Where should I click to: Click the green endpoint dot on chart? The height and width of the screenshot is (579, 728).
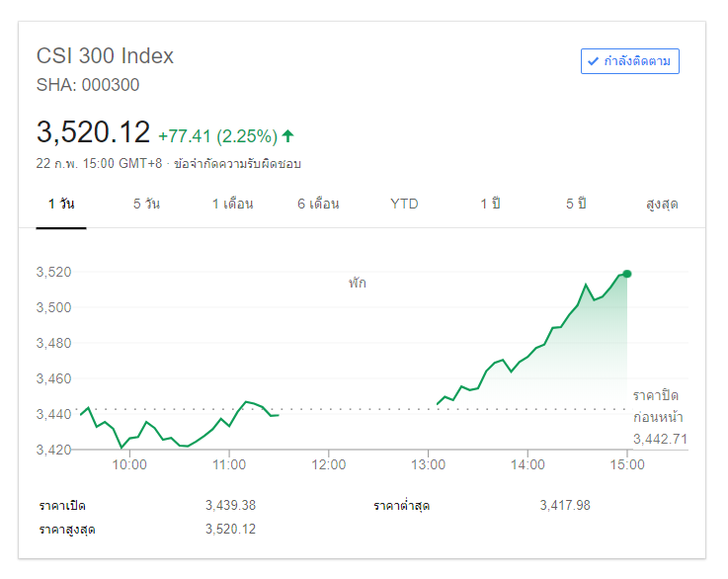click(627, 274)
